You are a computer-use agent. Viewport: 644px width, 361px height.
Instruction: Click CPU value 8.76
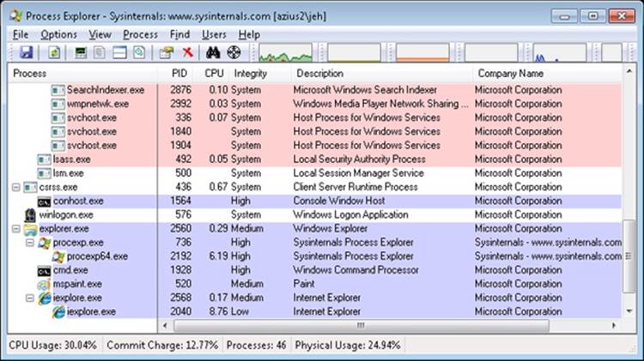pyautogui.click(x=218, y=311)
